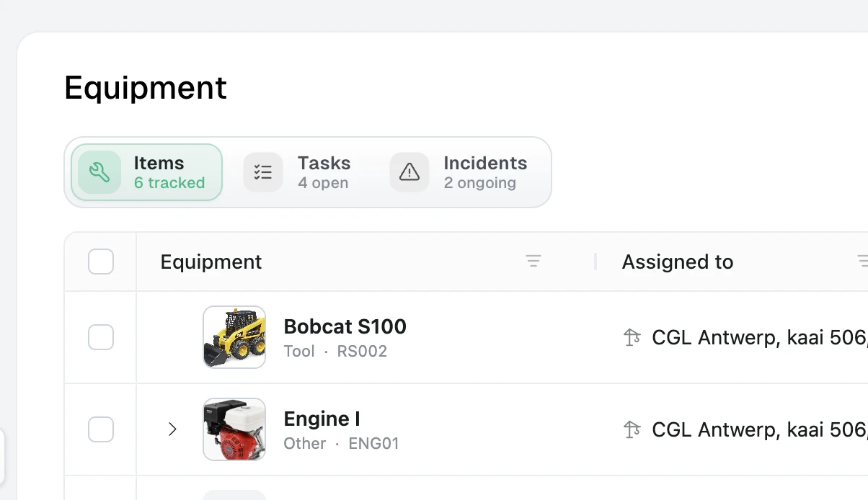Check the Bobcat S100 row checkbox
The height and width of the screenshot is (500, 868).
[x=101, y=337]
